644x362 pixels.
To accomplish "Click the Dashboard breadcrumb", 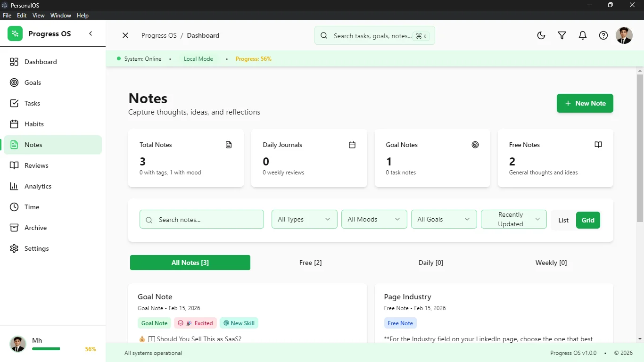I will point(203,35).
